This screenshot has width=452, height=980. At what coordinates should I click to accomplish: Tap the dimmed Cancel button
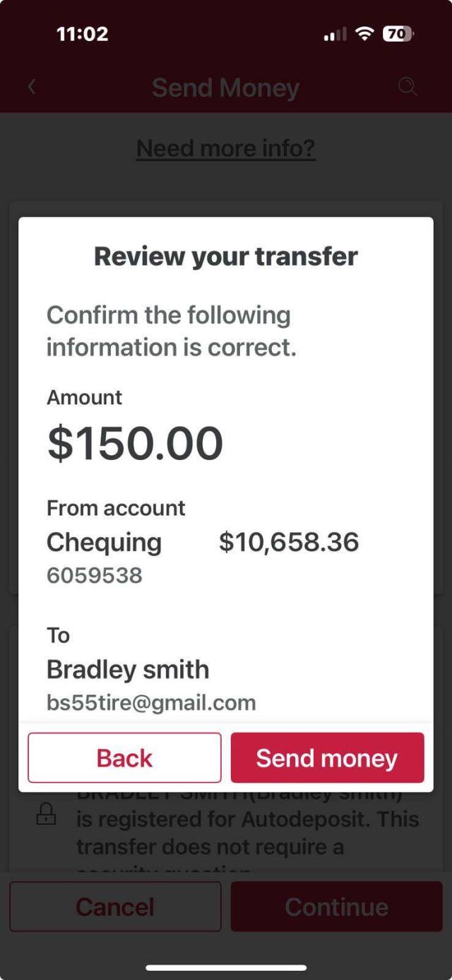click(x=115, y=907)
